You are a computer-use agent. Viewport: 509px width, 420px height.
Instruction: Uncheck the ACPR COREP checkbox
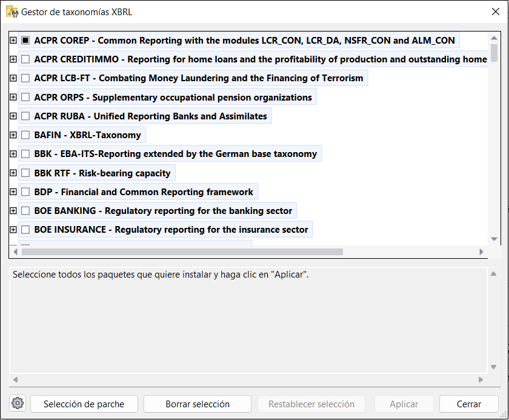pyautogui.click(x=25, y=41)
